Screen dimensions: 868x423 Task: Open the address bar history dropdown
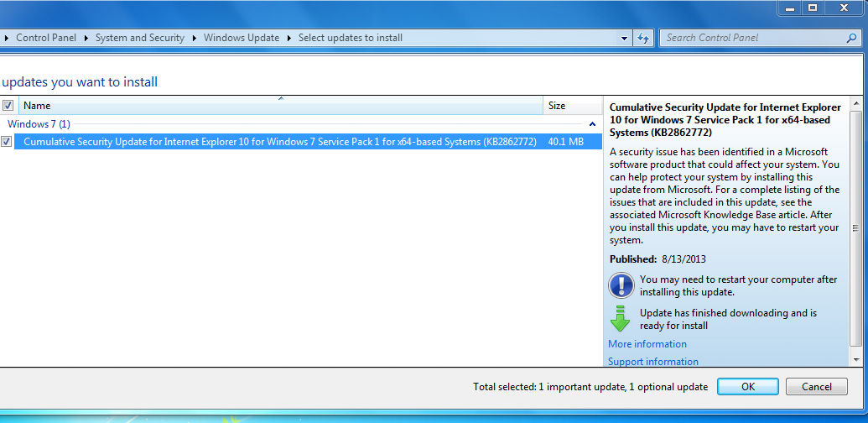point(624,38)
